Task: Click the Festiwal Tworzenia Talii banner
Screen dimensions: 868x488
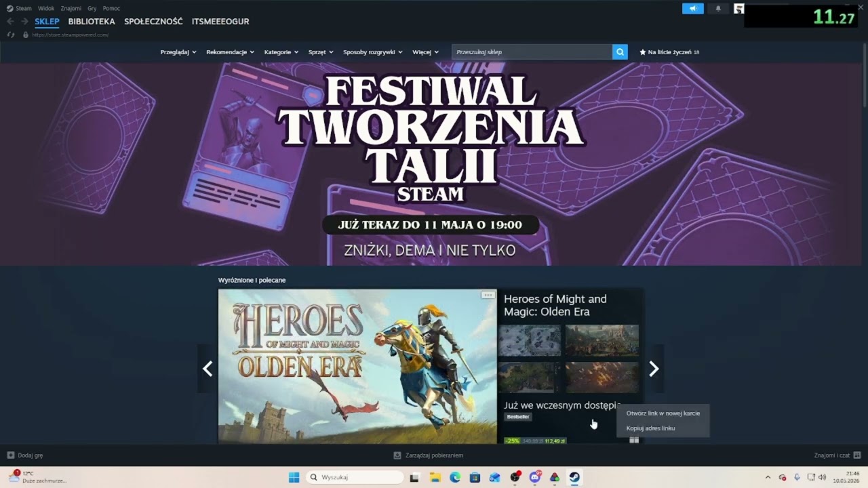Action: (x=431, y=163)
